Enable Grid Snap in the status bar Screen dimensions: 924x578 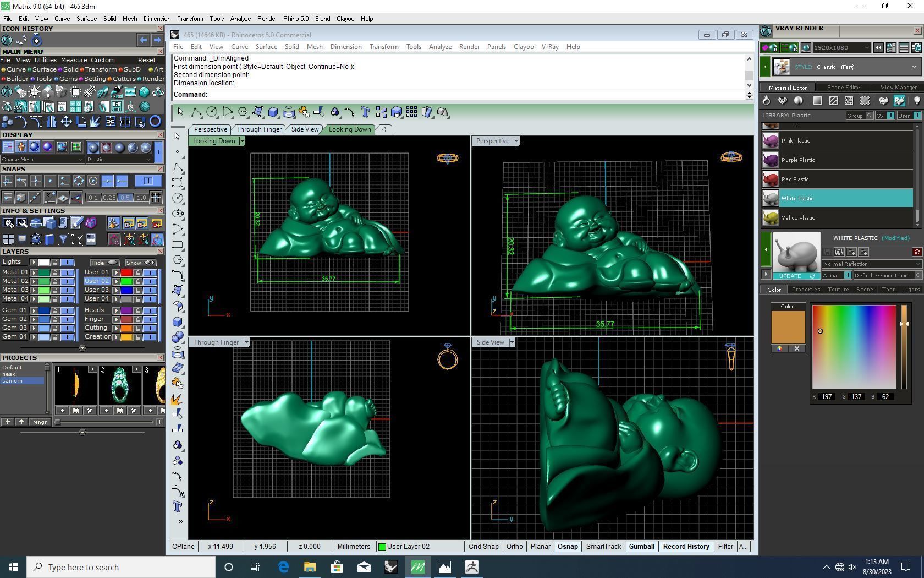tap(483, 547)
